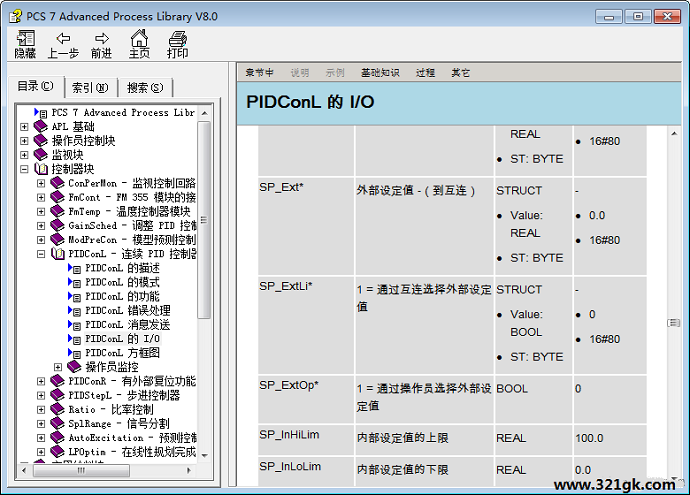Click the APL 基础 purple book icon

pyautogui.click(x=40, y=127)
